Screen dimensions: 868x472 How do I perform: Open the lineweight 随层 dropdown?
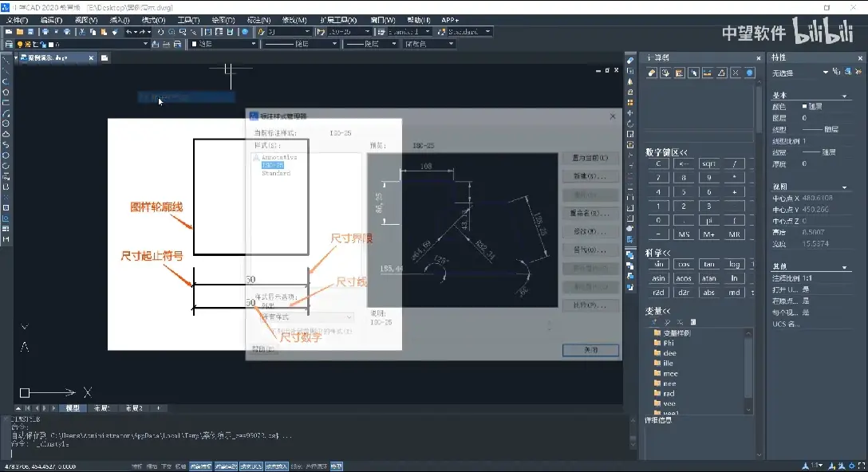tap(371, 44)
